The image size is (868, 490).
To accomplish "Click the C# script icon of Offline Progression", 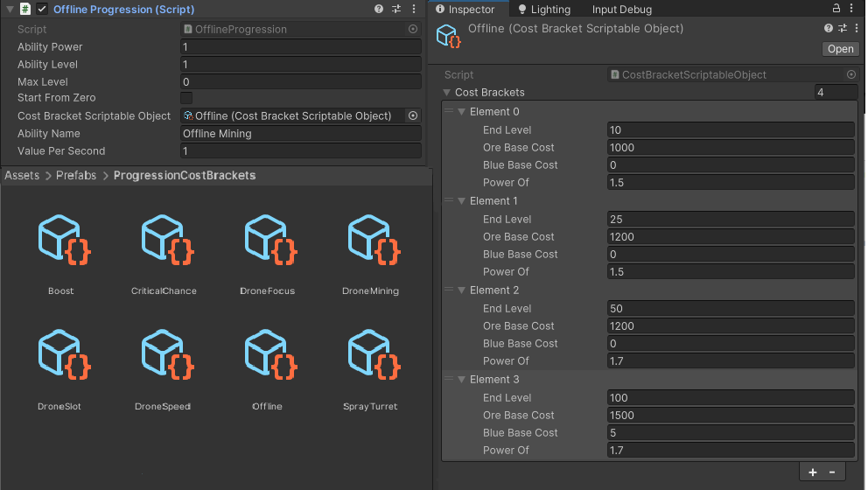I will point(24,9).
